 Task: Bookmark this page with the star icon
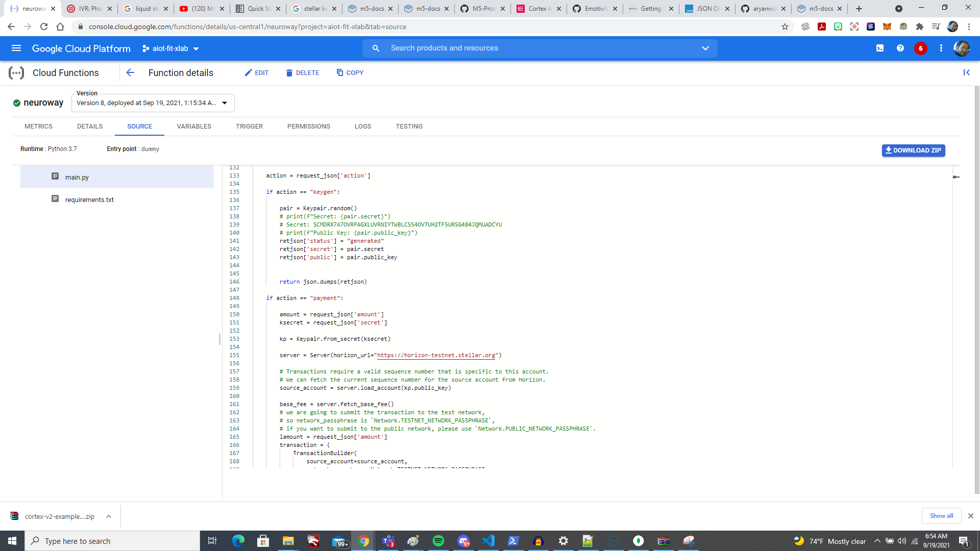pyautogui.click(x=785, y=27)
